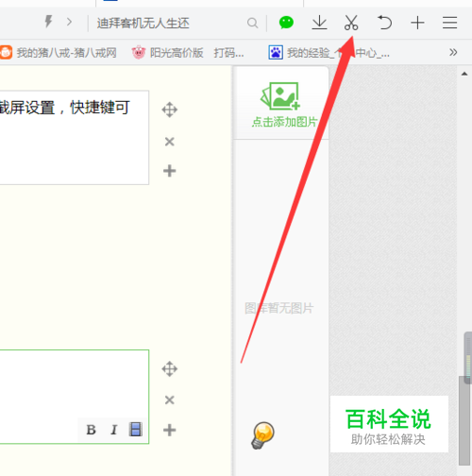
Task: Click the scissors screenshot tool
Action: (351, 23)
